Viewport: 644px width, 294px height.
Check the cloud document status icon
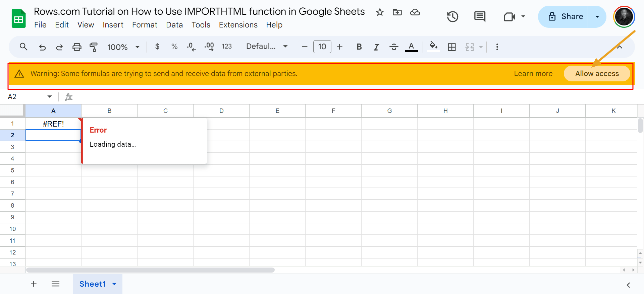point(415,12)
